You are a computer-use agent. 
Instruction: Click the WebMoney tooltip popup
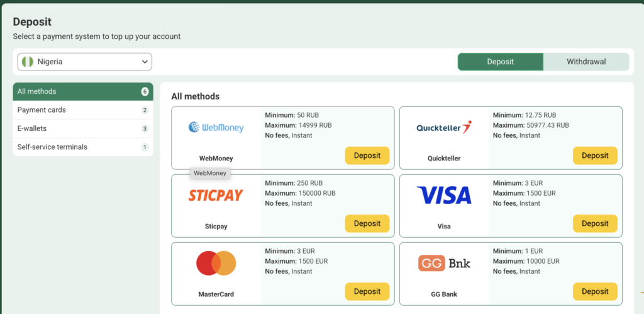pyautogui.click(x=210, y=174)
